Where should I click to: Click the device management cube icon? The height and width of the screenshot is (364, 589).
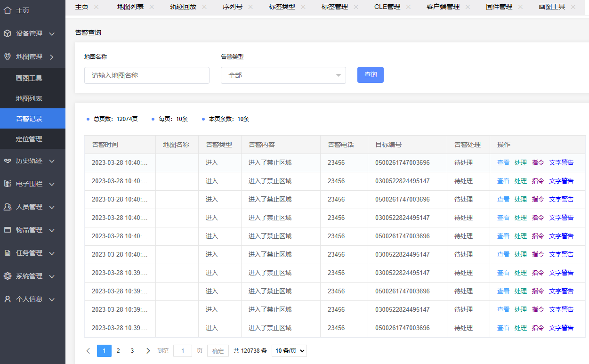tap(8, 33)
